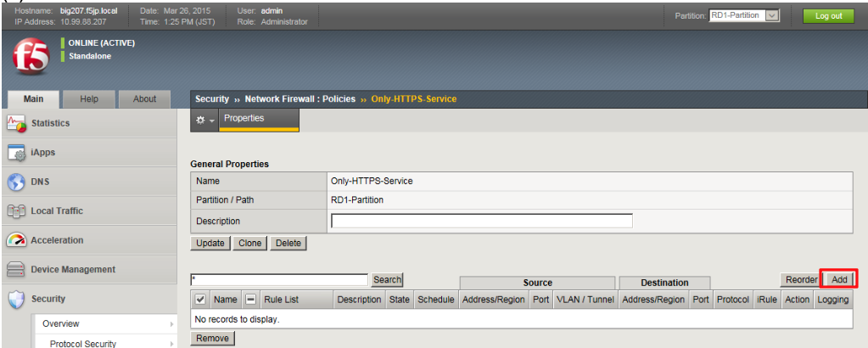The width and height of the screenshot is (868, 348).
Task: Focus the Description input field
Action: 482,221
